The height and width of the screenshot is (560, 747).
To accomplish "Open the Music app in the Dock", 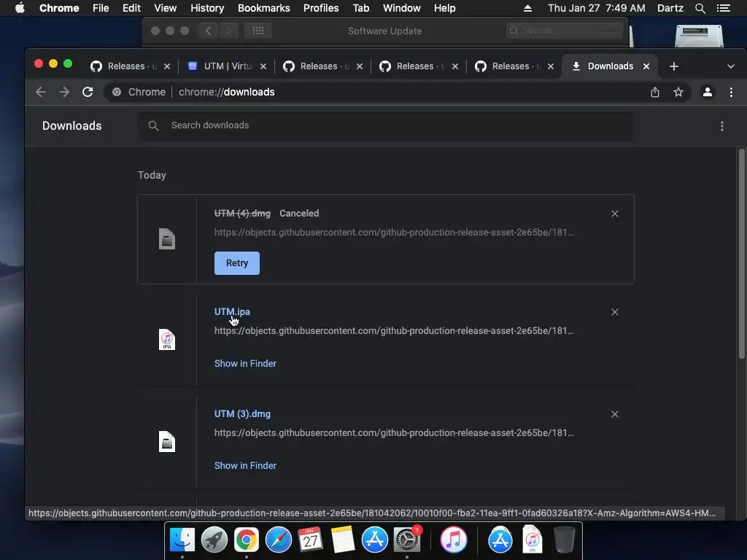I will pos(454,540).
